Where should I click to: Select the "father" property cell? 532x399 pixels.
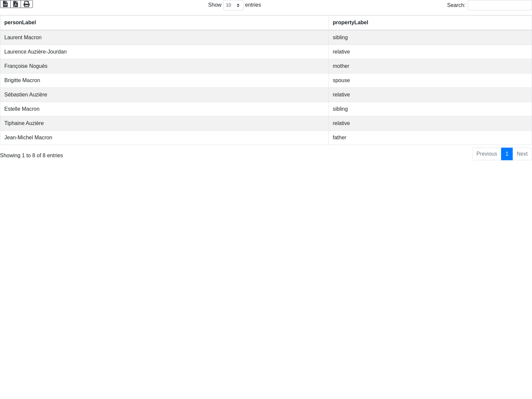(x=430, y=138)
